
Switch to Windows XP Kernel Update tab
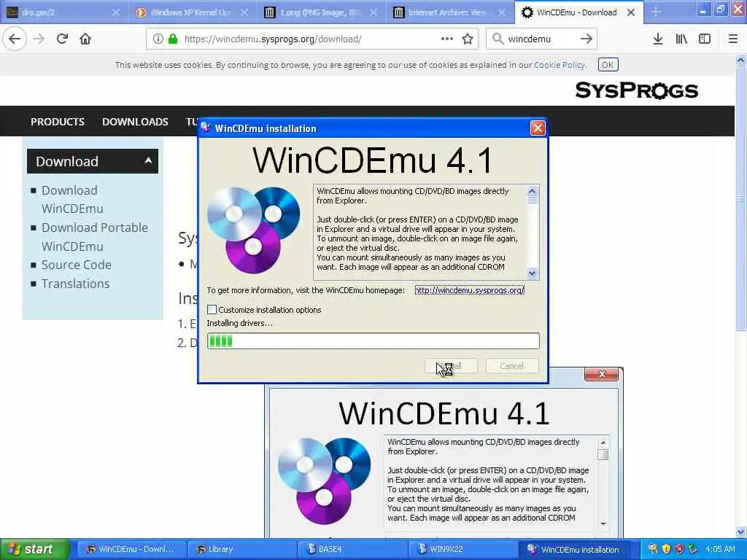(x=193, y=12)
